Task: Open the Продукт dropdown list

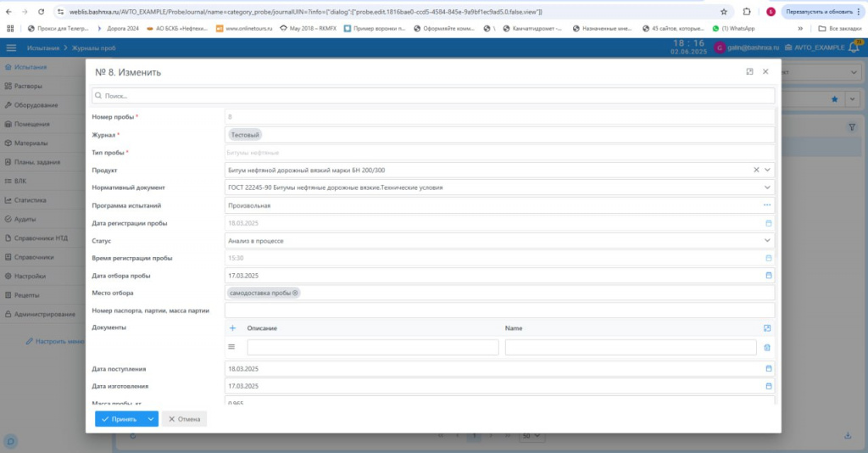Action: 767,170
